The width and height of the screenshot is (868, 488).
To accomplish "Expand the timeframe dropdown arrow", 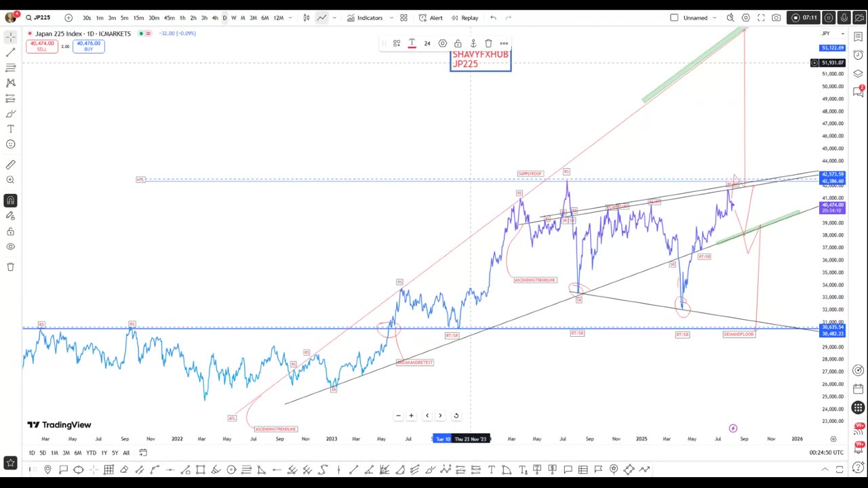I will tap(291, 18).
